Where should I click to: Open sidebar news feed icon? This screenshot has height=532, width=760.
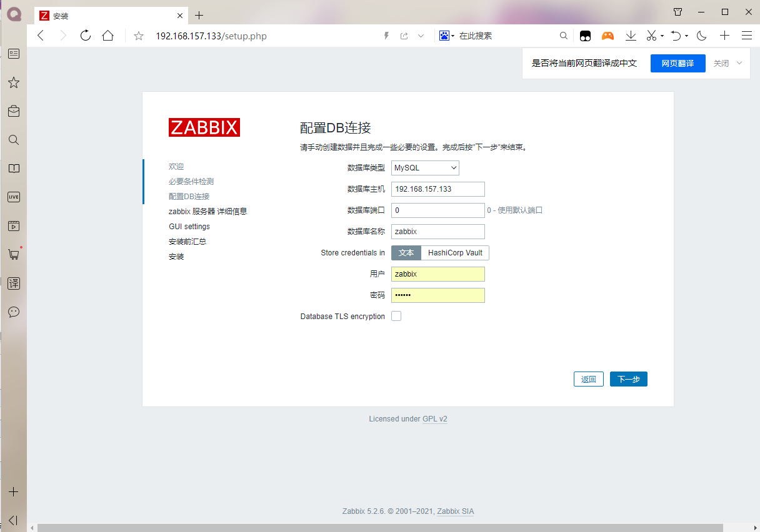[13, 54]
